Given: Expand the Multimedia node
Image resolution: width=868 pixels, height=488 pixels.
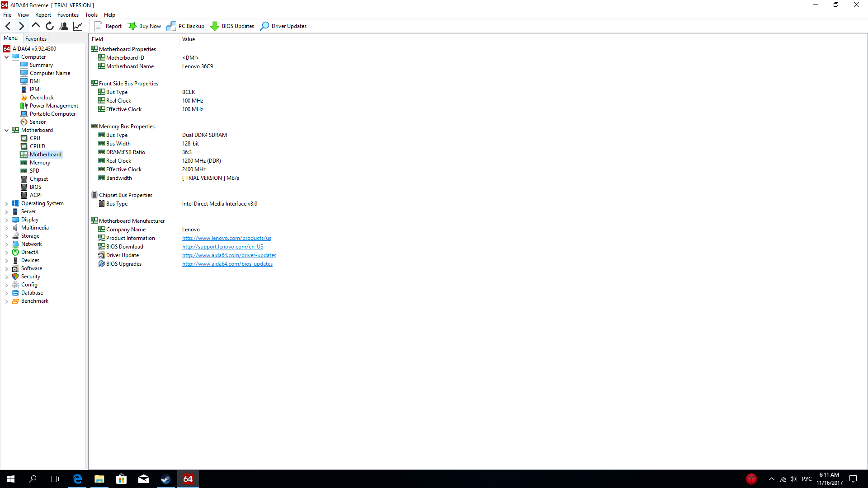Looking at the screenshot, I should pos(7,228).
